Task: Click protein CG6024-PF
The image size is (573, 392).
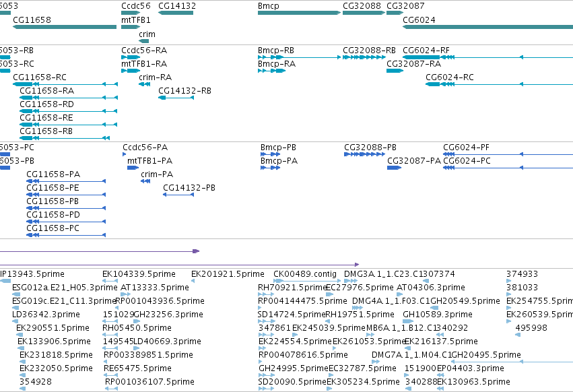Action: click(x=508, y=154)
